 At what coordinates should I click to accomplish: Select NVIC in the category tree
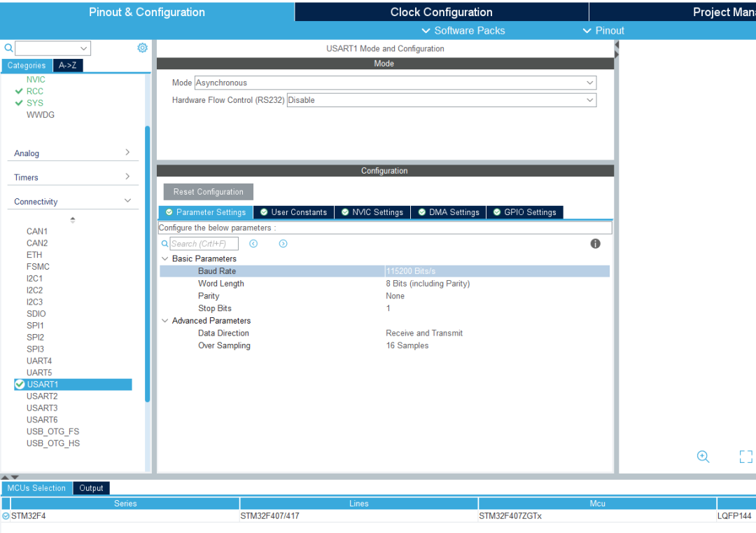point(36,80)
